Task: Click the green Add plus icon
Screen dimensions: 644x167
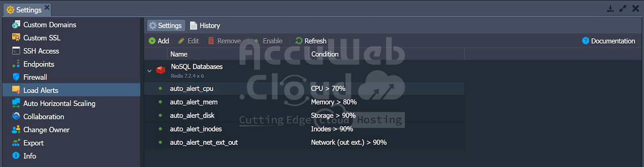Action: [x=152, y=41]
